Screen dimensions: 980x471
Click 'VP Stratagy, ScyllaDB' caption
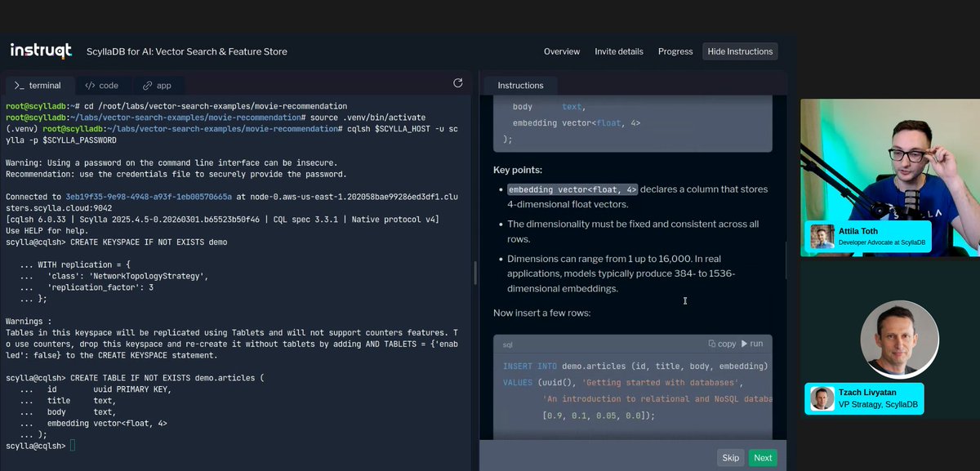(x=876, y=404)
